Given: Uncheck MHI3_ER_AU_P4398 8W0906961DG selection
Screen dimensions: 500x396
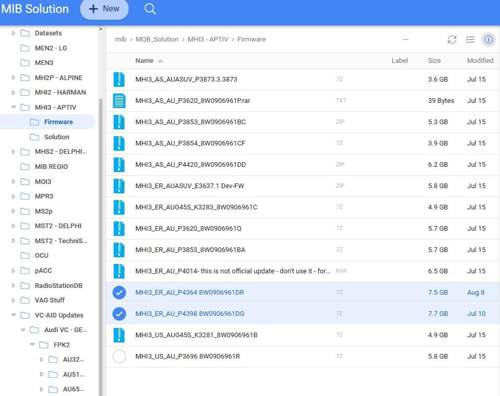Looking at the screenshot, I should pos(119,314).
